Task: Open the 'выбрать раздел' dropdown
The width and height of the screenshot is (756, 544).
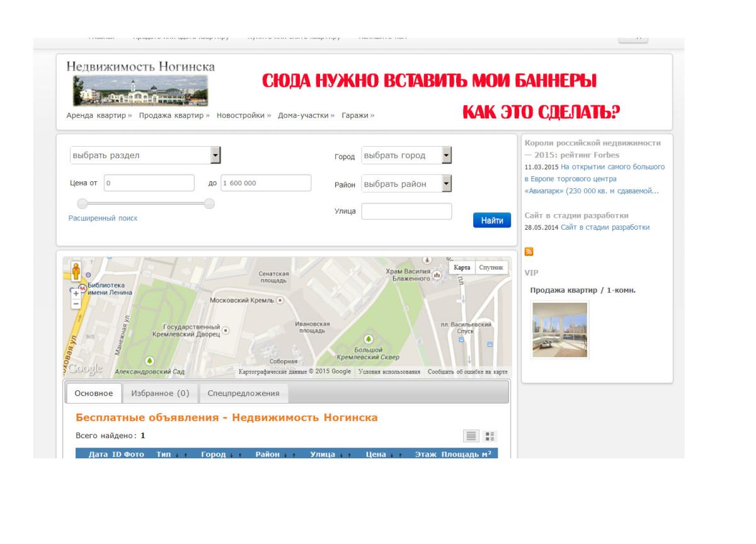Action: [x=146, y=155]
